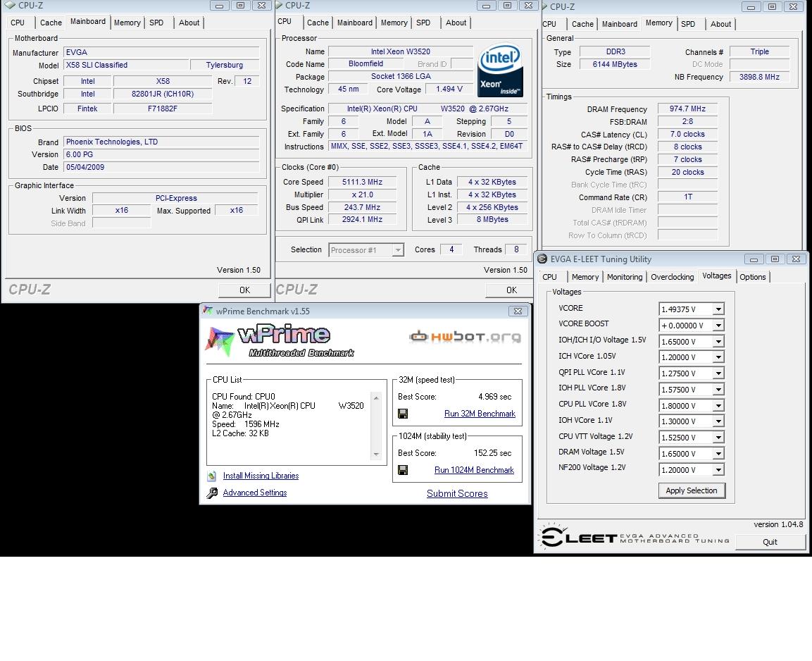The height and width of the screenshot is (661, 812).
Task: Click the Code Name Bloomfield field
Action: click(x=366, y=63)
